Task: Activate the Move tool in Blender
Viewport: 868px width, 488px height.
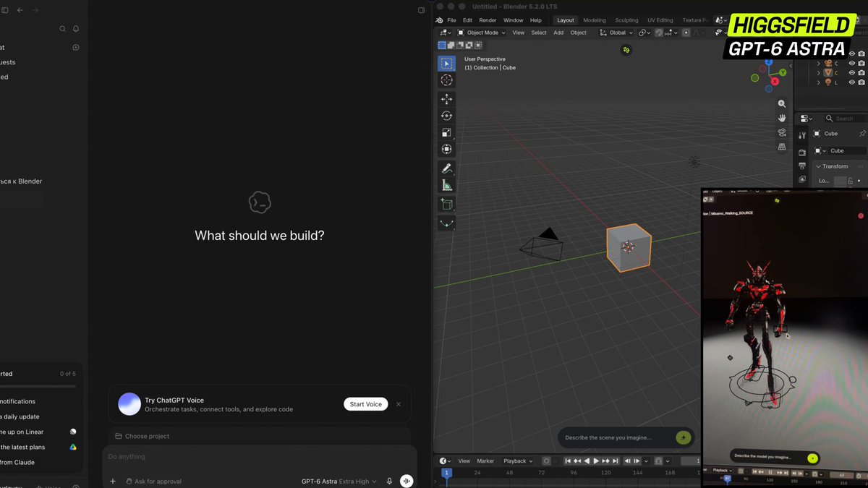Action: [x=447, y=99]
